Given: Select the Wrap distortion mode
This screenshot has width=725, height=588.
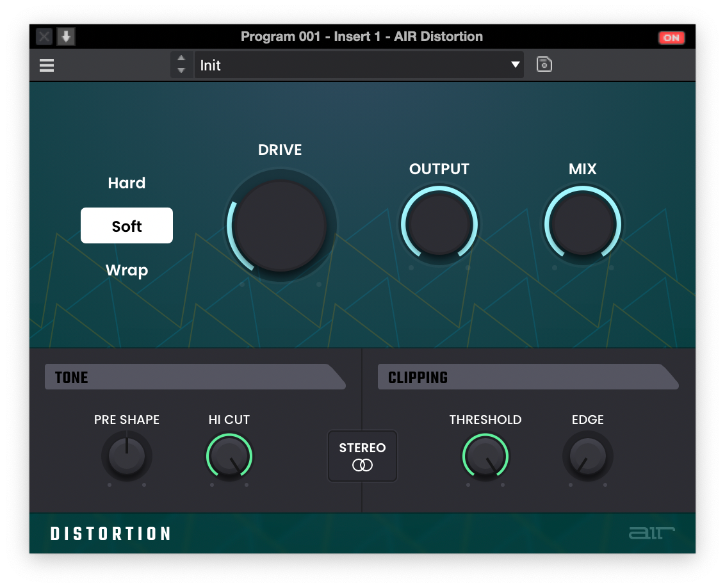Looking at the screenshot, I should (127, 270).
